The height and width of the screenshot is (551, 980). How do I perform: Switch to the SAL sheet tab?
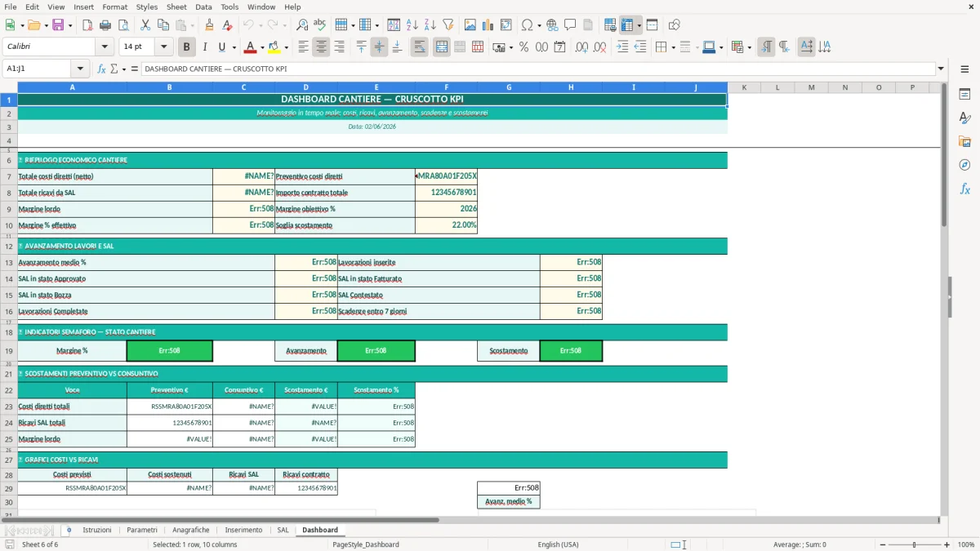pyautogui.click(x=283, y=530)
